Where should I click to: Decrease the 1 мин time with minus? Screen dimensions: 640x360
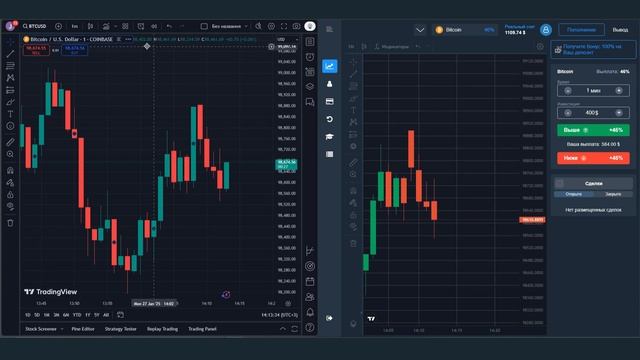pyautogui.click(x=568, y=91)
